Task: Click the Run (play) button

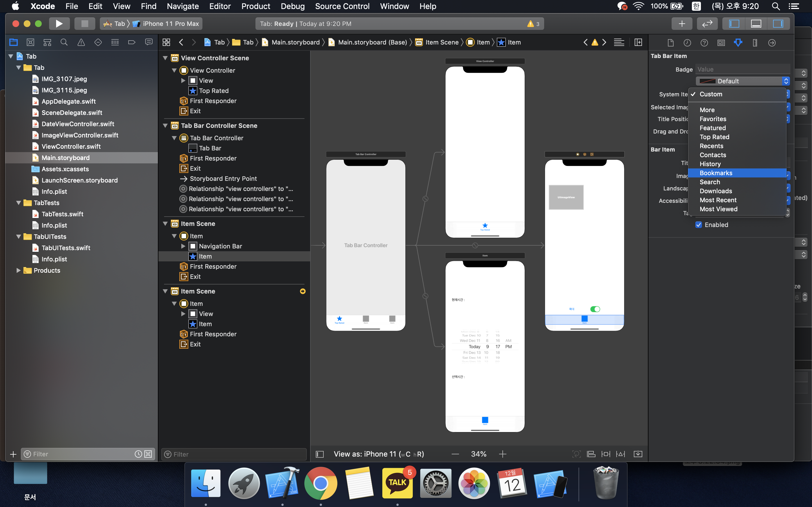Action: click(x=59, y=23)
